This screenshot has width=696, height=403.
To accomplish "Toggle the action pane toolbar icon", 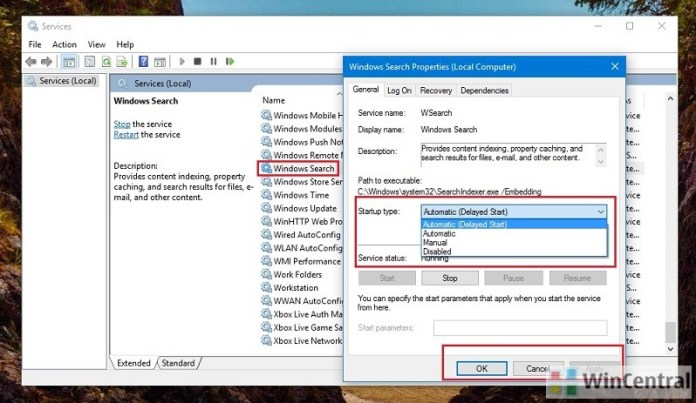I will [159, 62].
